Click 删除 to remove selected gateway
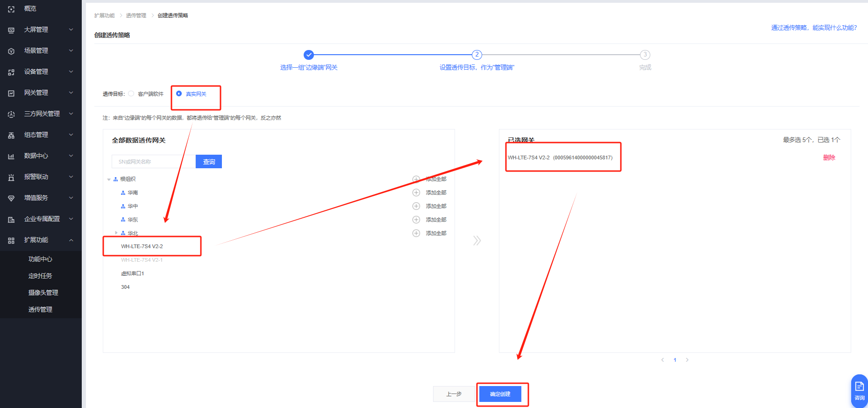Image resolution: width=868 pixels, height=408 pixels. (x=829, y=157)
